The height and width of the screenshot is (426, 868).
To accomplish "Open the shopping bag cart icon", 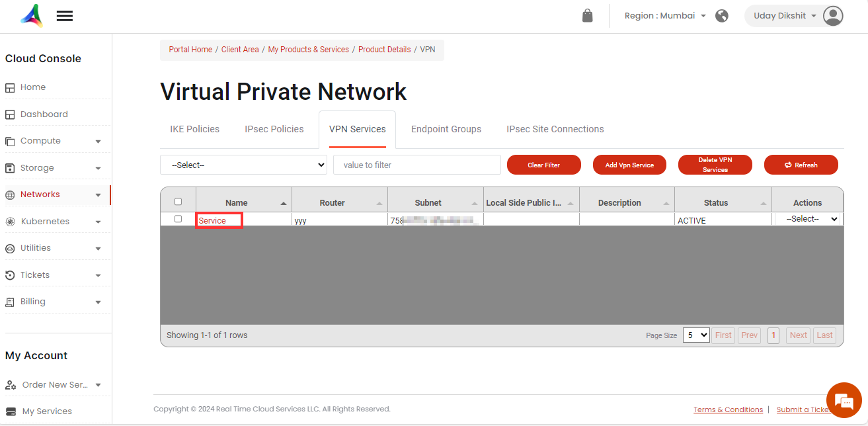I will pos(587,16).
